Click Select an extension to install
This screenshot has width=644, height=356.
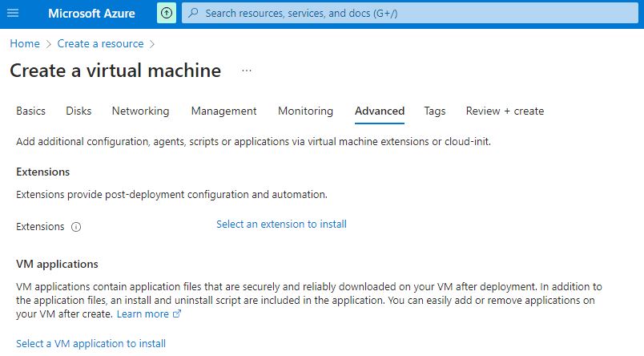(x=281, y=225)
